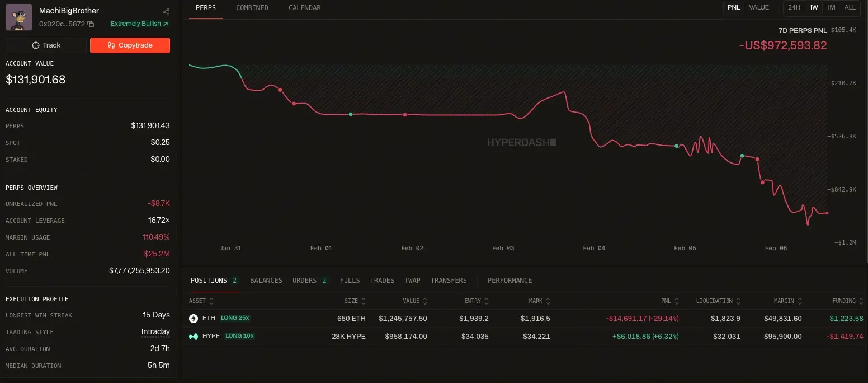The width and height of the screenshot is (868, 383).
Task: Sort positions by PNL column
Action: (x=669, y=301)
